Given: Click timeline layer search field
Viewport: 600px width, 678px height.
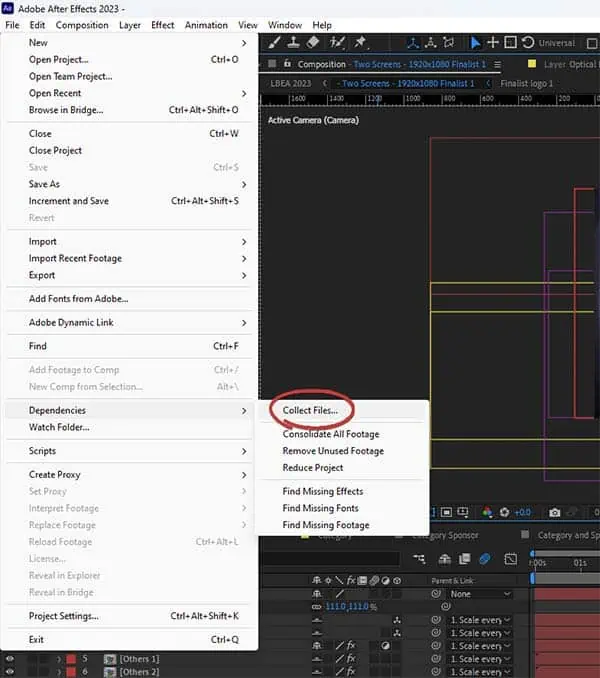Looking at the screenshot, I should click(x=330, y=559).
